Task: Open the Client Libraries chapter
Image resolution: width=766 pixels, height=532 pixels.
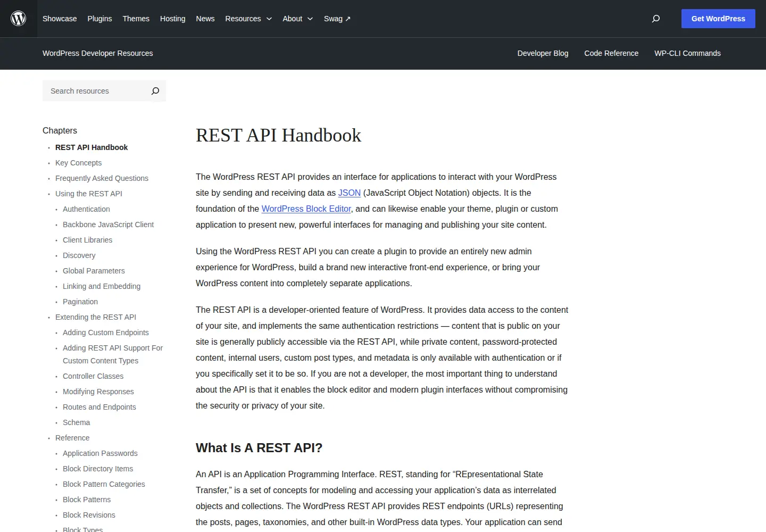Action: (x=87, y=240)
